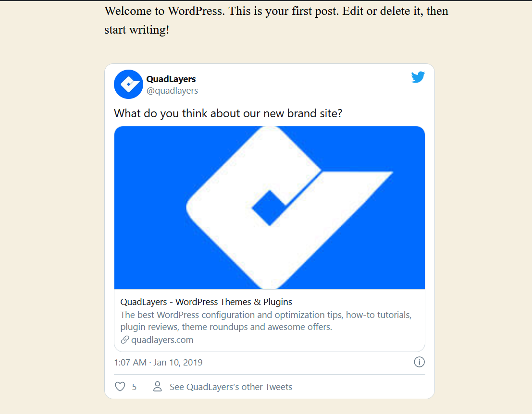Screen dimensions: 532x414
Task: Click the heart icon to like the tweet
Action: click(x=119, y=386)
